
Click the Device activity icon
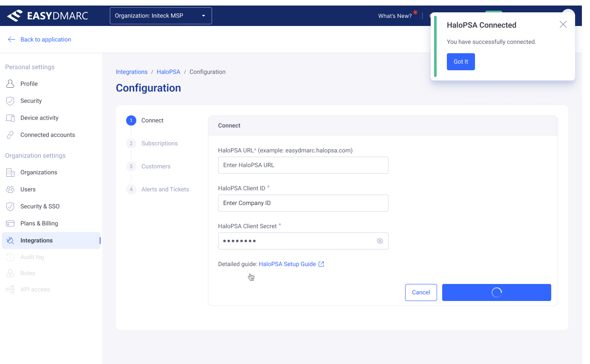(10, 118)
